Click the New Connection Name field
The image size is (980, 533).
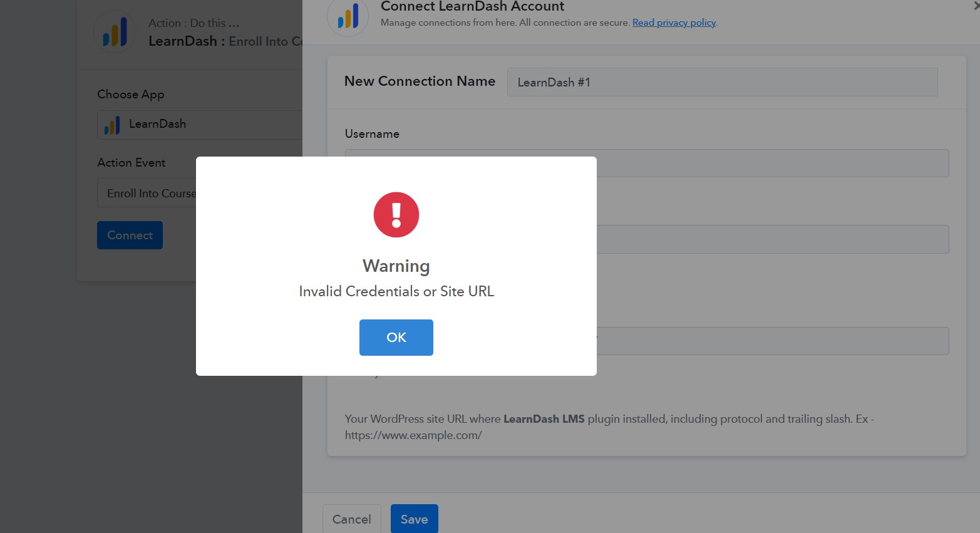[722, 82]
